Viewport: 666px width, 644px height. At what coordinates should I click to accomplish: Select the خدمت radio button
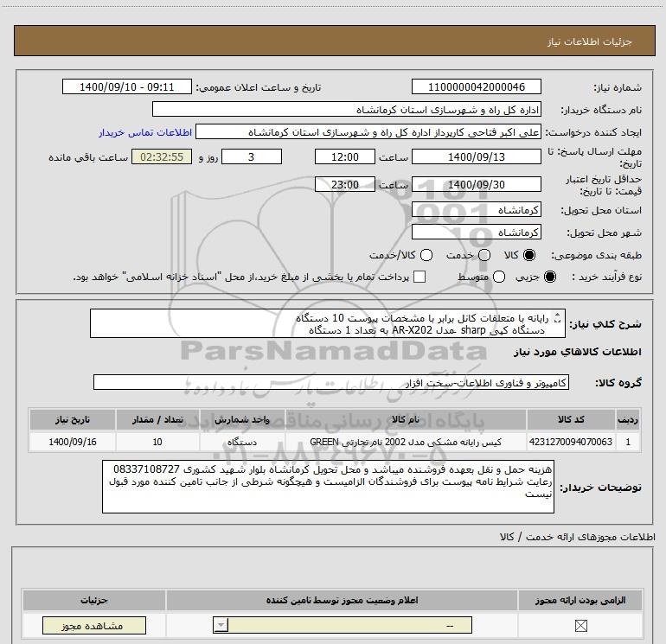click(x=484, y=255)
